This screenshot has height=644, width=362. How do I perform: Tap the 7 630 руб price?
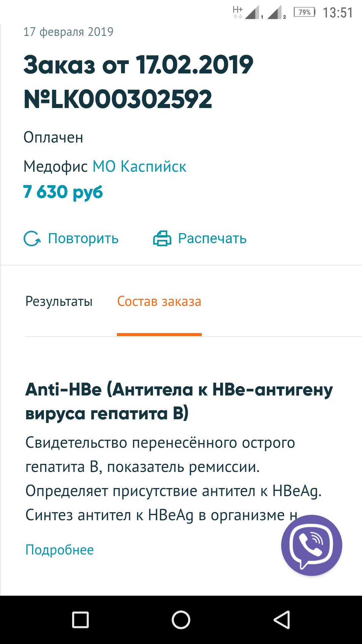point(63,192)
